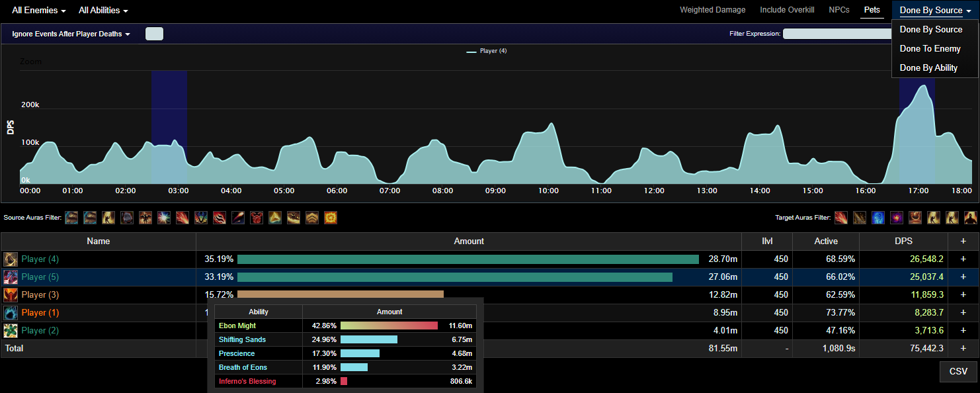This screenshot has height=393, width=980.
Task: Click the purple swirl icon in Target Auras Filter
Action: tap(897, 218)
